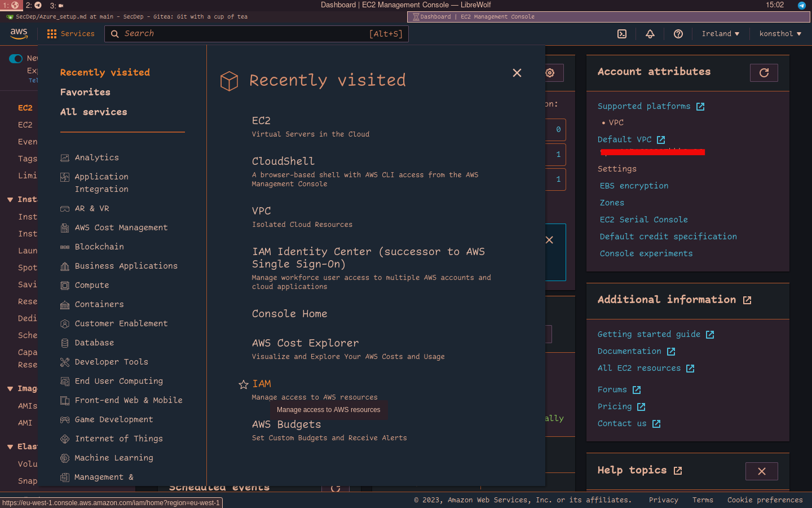Select Favorites in the services menu

[x=85, y=92]
